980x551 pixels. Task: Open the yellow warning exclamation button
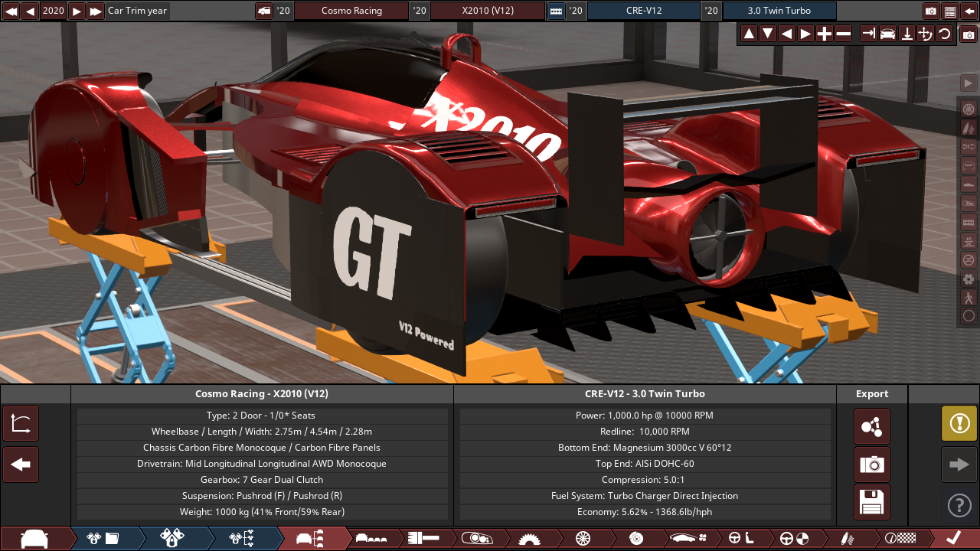click(959, 423)
